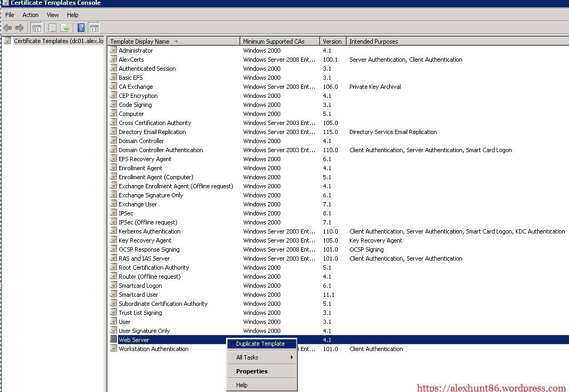This screenshot has width=569, height=392.
Task: Toggle Show/Hide Console Tree toolbar icon
Action: point(37,28)
